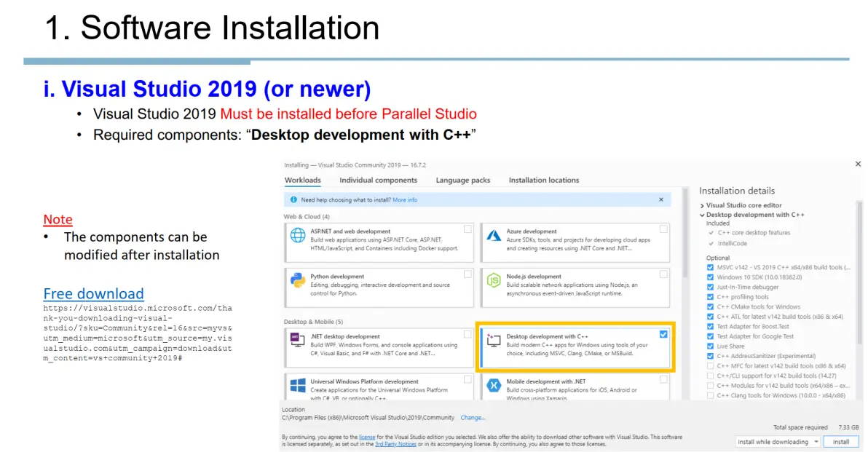The height and width of the screenshot is (452, 868).
Task: Switch to the Individual components tab
Action: [378, 180]
